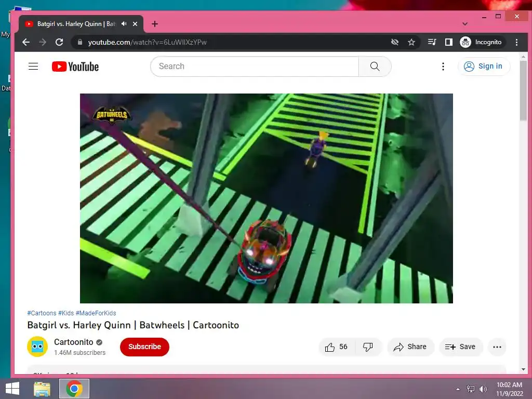Open the YouTube settings three-dot menu
532x399 pixels.
(x=443, y=66)
